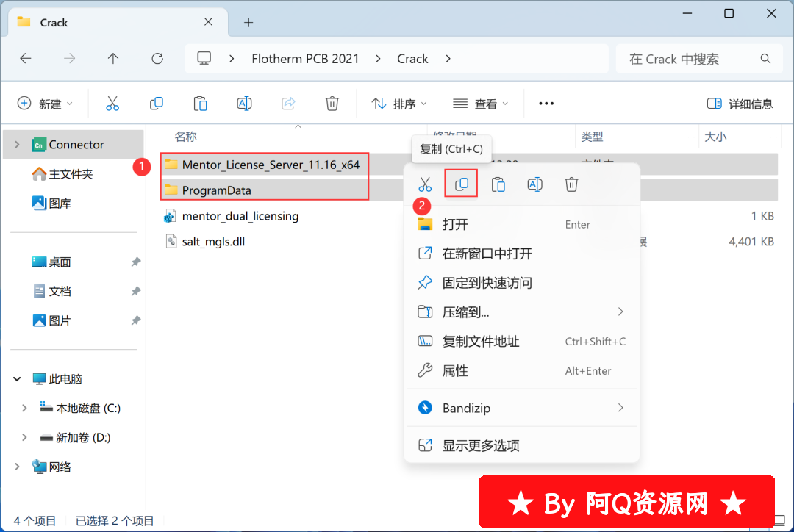Open 主文件夹 in the navigation pane
The width and height of the screenshot is (794, 532).
coord(71,174)
